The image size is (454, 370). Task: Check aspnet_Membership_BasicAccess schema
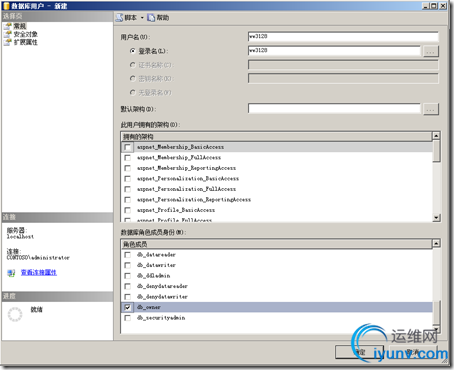tap(127, 147)
